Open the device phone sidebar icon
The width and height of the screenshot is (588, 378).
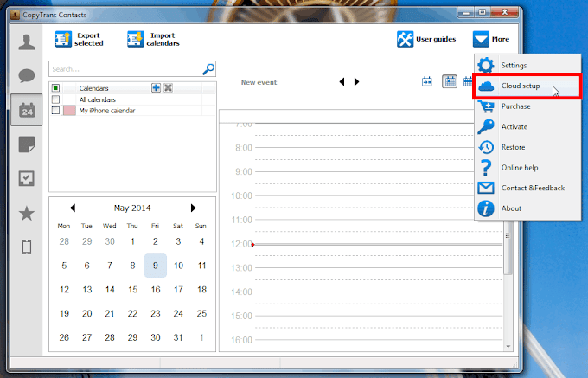tap(27, 247)
